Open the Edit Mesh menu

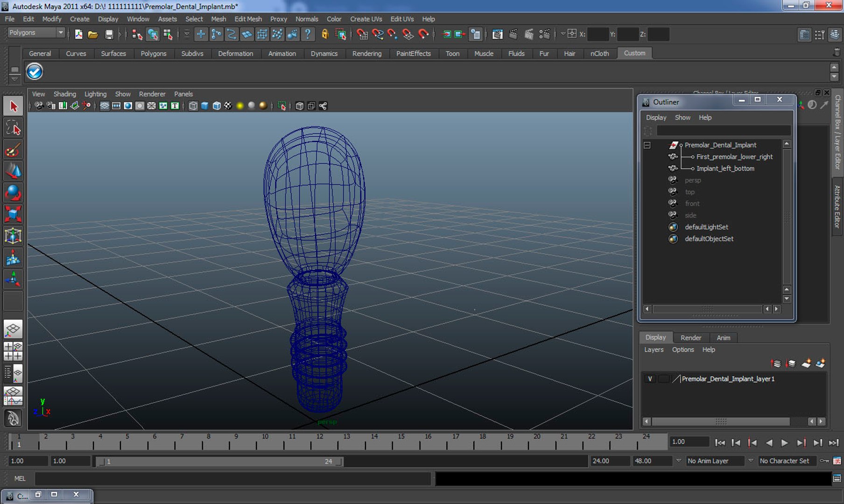pos(248,19)
